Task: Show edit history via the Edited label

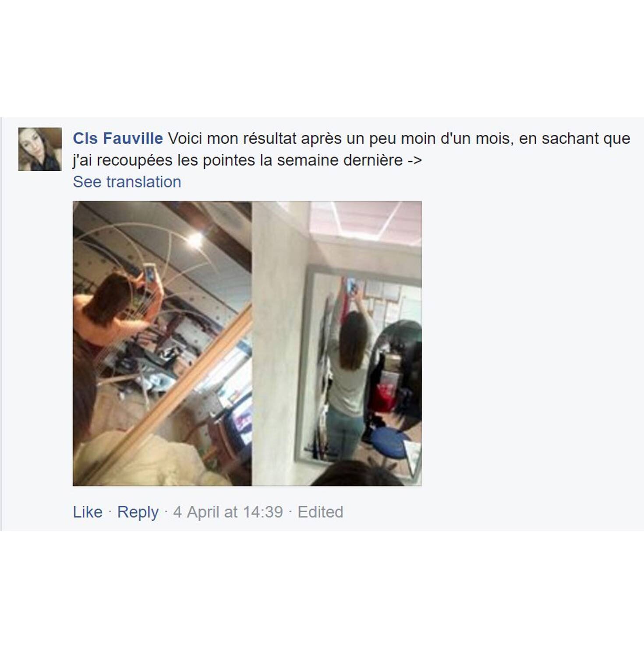Action: (x=320, y=512)
